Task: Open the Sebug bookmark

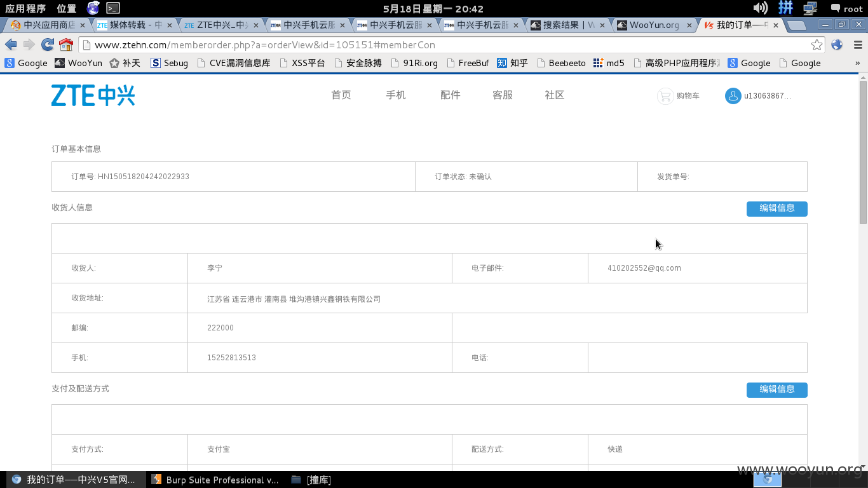Action: (169, 63)
